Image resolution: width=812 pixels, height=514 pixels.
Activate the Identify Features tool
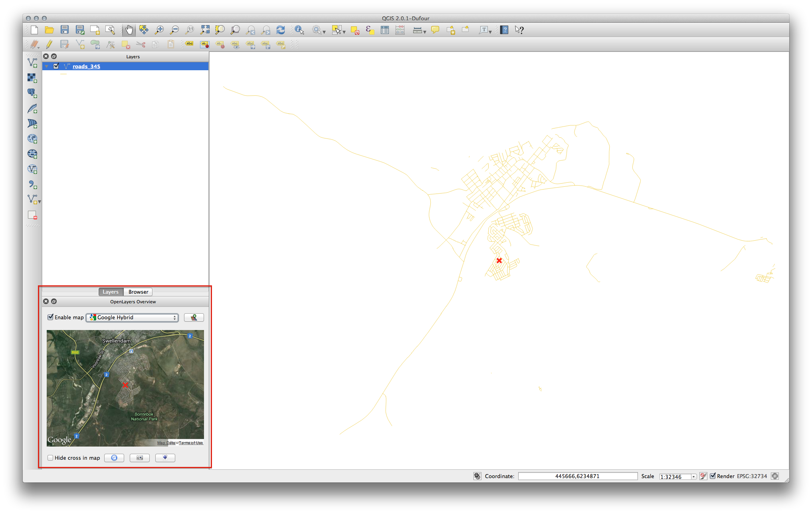pos(299,30)
